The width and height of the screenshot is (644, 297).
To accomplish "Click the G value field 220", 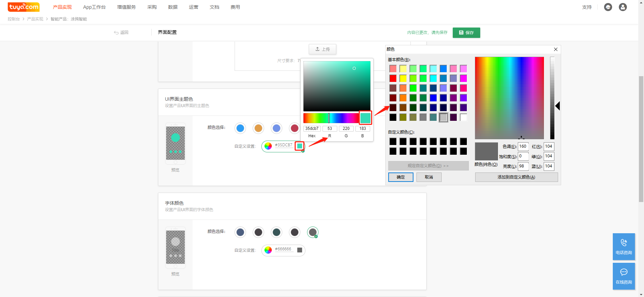I will click(x=346, y=129).
